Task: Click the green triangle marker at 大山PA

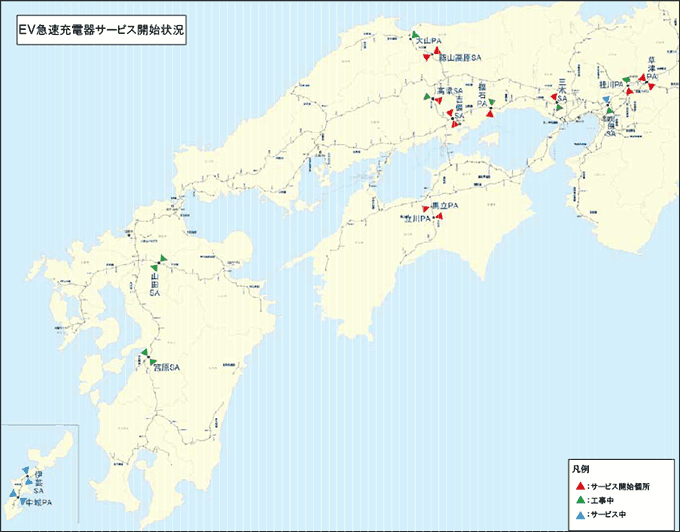Action: tap(415, 34)
